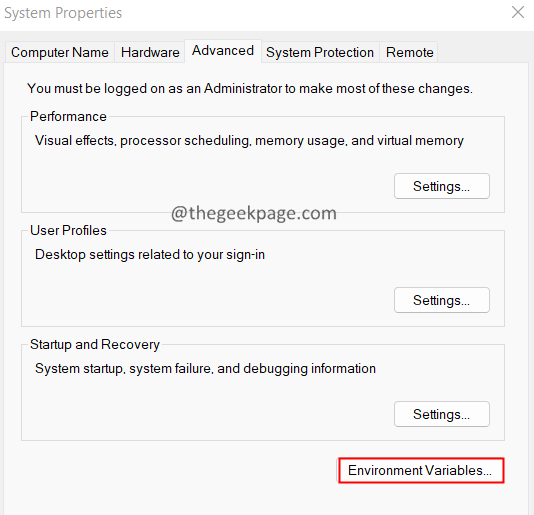Image resolution: width=534 pixels, height=515 pixels.
Task: Click the visual effects description text
Action: [x=249, y=141]
